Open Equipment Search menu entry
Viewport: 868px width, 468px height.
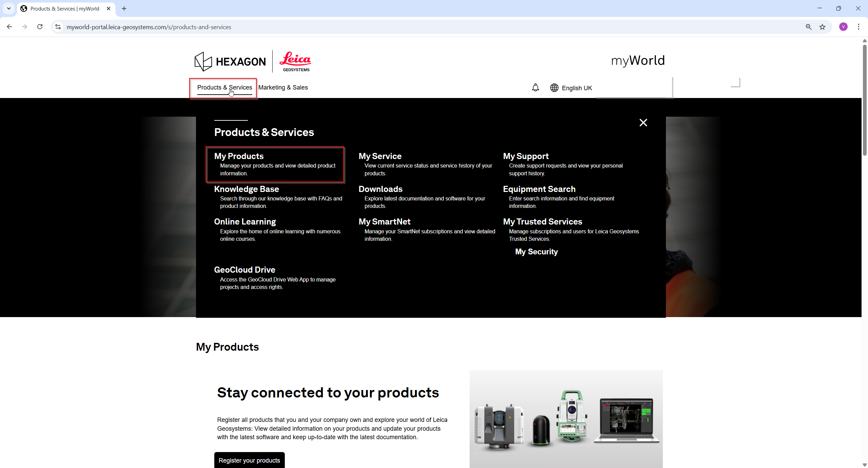[x=539, y=189]
